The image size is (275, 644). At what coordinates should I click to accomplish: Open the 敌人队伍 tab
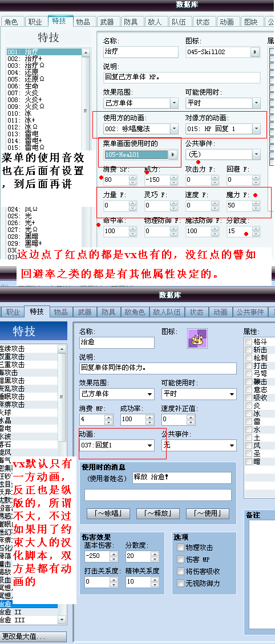167,312
